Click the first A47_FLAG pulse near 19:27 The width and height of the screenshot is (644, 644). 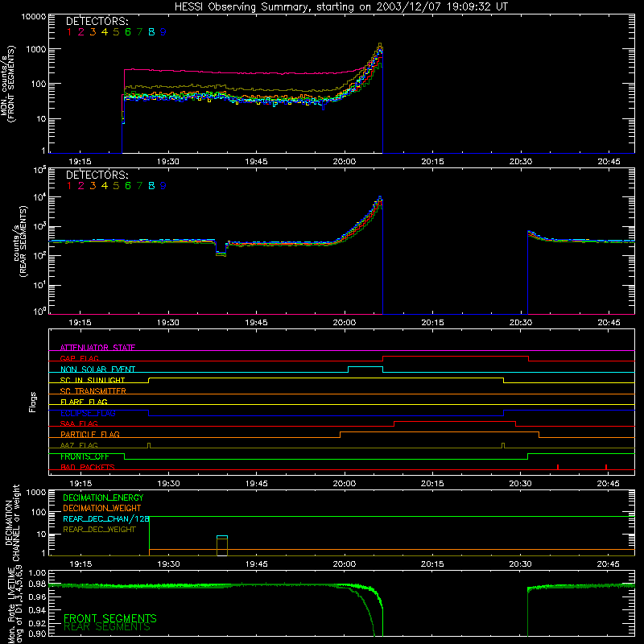pos(149,446)
